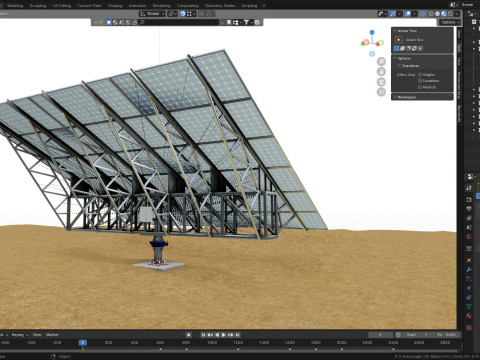The height and width of the screenshot is (360, 480).
Task: Choose the Set new selection mode icon
Action: (x=397, y=48)
